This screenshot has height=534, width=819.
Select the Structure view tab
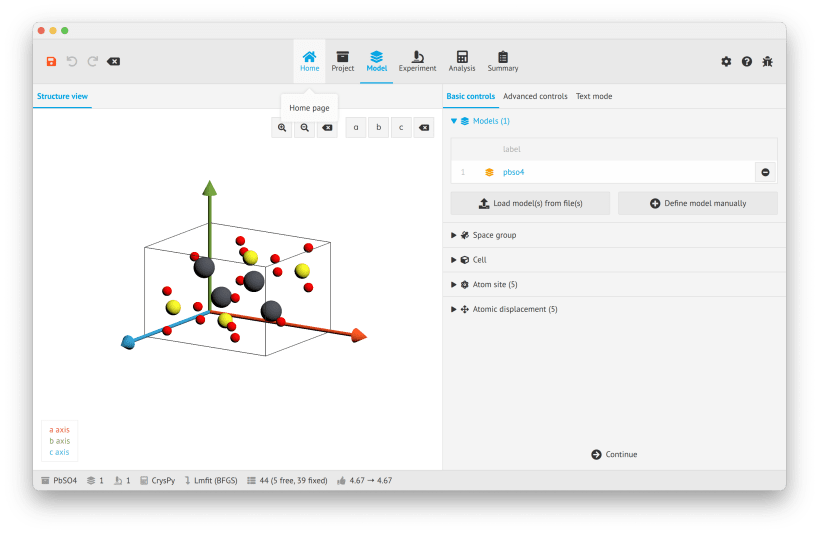(62, 96)
